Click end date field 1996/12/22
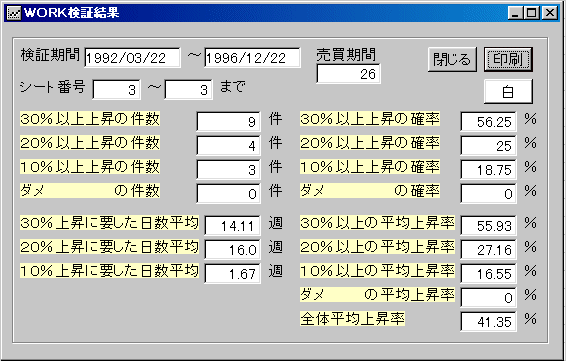Viewport: 566px width, 361px height. [x=252, y=58]
